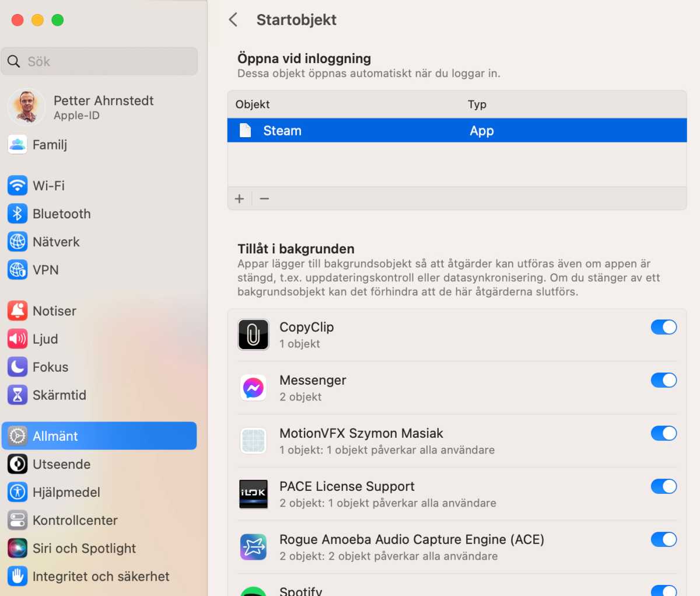Click the Allmänt gear icon
Image resolution: width=700 pixels, height=596 pixels.
17,435
